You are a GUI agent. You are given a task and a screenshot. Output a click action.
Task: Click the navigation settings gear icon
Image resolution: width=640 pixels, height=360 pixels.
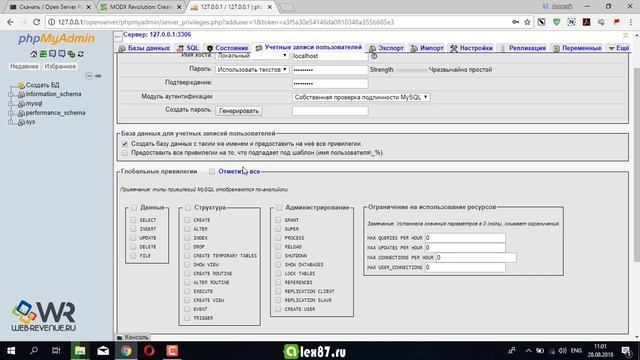tap(71, 54)
